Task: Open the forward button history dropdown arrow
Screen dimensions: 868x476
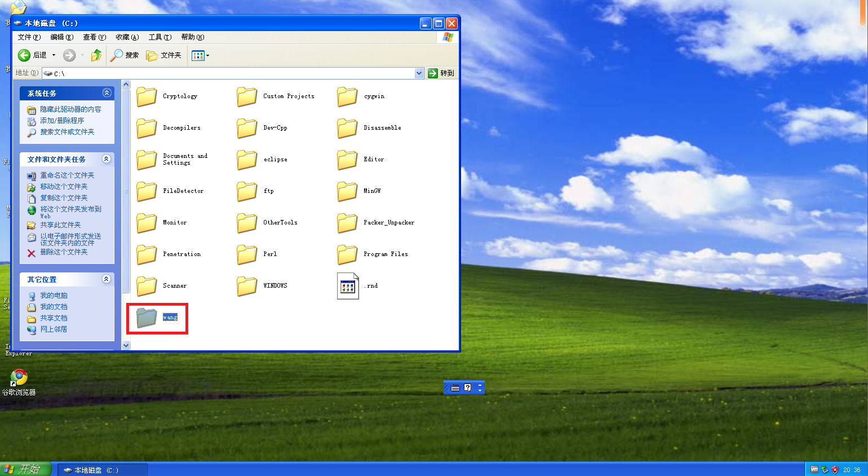Action: 82,55
